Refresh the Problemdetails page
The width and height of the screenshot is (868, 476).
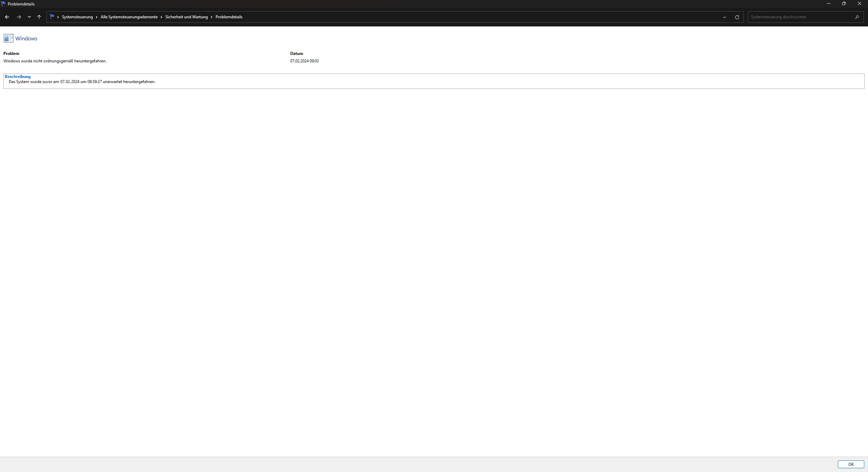737,17
